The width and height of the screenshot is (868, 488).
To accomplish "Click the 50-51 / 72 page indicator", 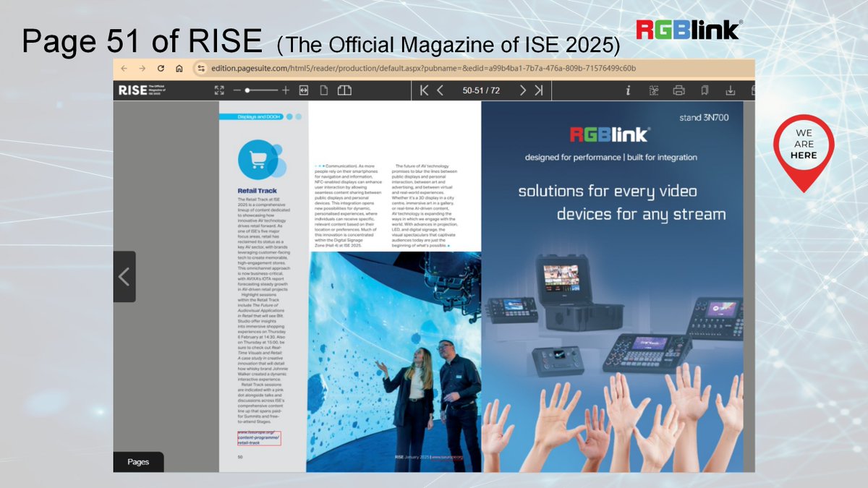I will point(481,90).
